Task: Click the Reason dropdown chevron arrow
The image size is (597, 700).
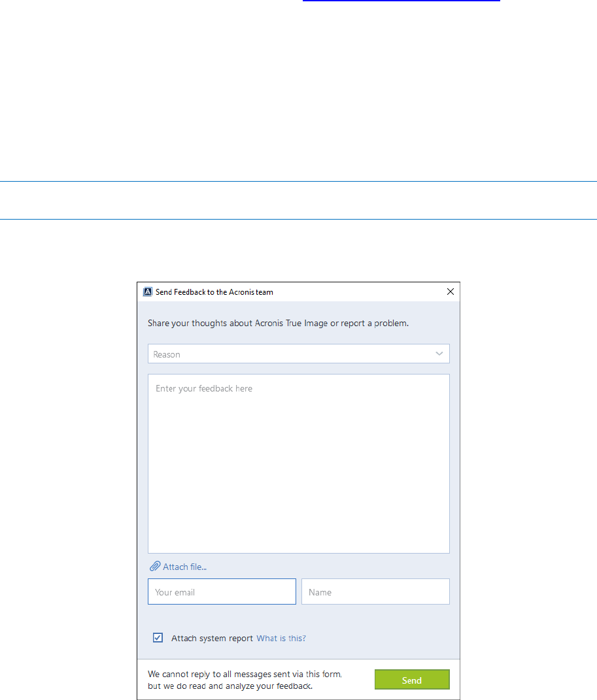Action: click(x=439, y=354)
